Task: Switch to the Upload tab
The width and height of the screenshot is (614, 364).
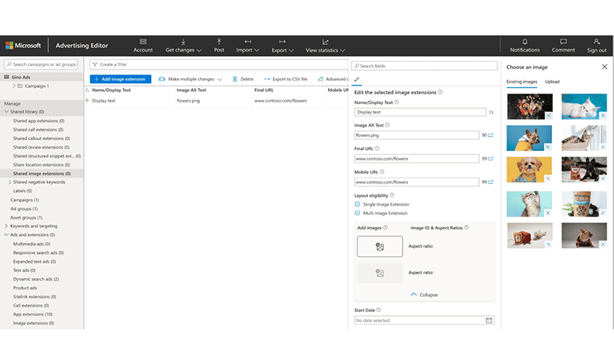Action: click(551, 82)
